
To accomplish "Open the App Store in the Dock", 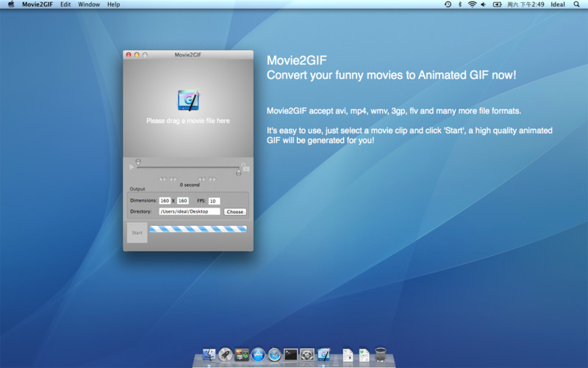I will coord(258,355).
